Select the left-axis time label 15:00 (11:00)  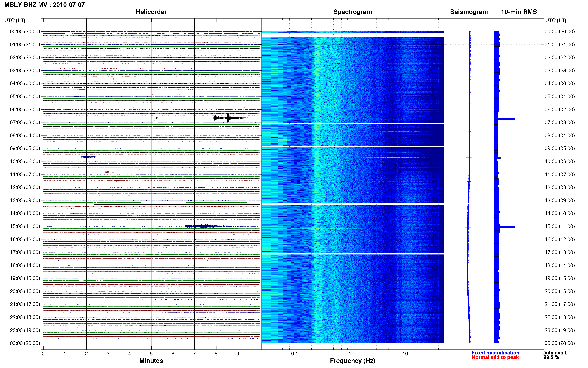25,226
